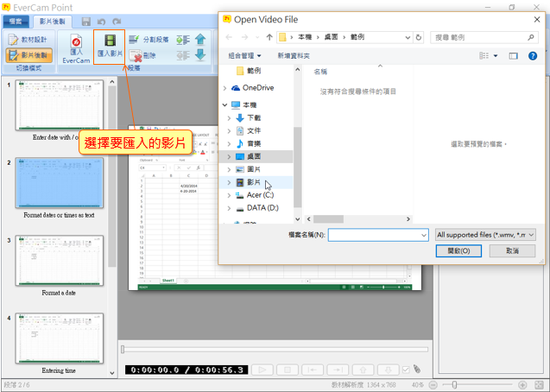Click the blue move-up arrow icon

pyautogui.click(x=200, y=40)
